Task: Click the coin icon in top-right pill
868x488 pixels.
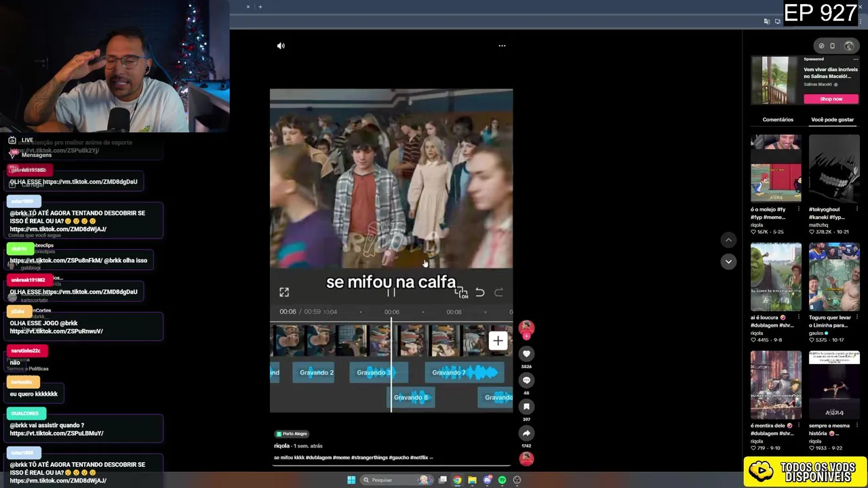Action: click(x=821, y=46)
